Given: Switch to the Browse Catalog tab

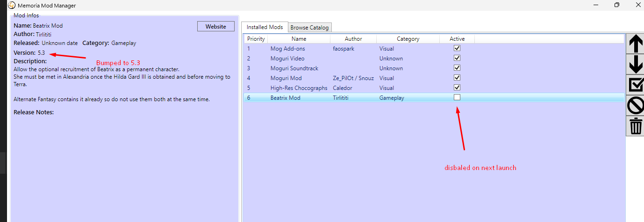Looking at the screenshot, I should (310, 27).
